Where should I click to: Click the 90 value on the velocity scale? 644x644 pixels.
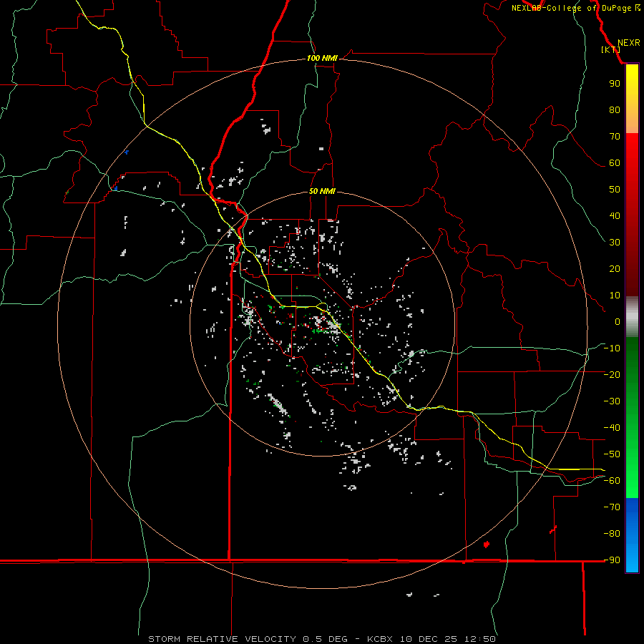(615, 84)
